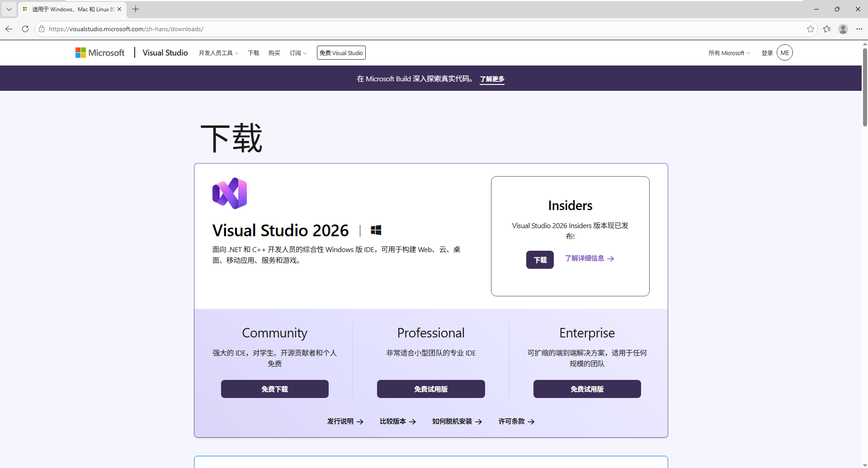Open 许可条款 link
This screenshot has height=468, width=868.
517,421
